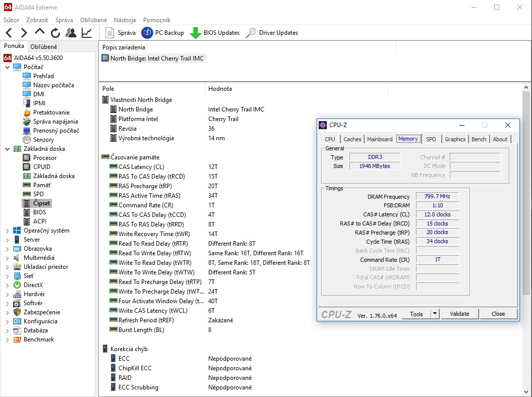532x397 pixels.
Task: Open Pretaktovanie with the flame icon
Action: (x=51, y=112)
